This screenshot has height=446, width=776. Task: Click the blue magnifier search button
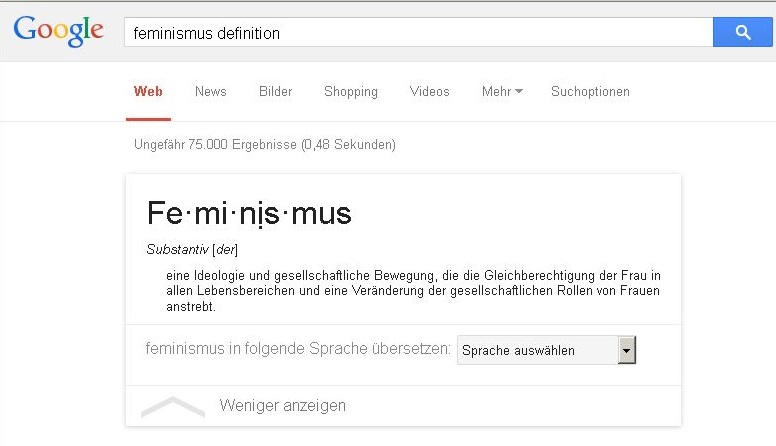click(742, 32)
